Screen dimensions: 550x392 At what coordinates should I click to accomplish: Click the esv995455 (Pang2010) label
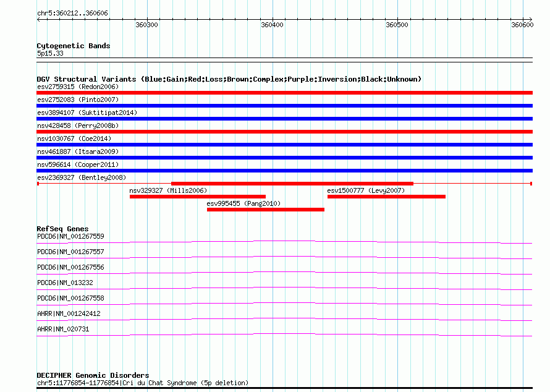click(243, 203)
